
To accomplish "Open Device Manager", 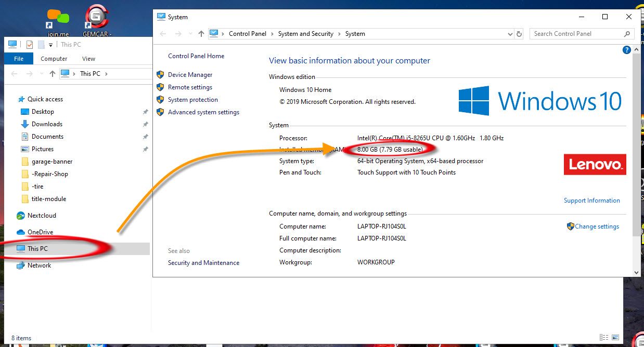I will pyautogui.click(x=190, y=75).
